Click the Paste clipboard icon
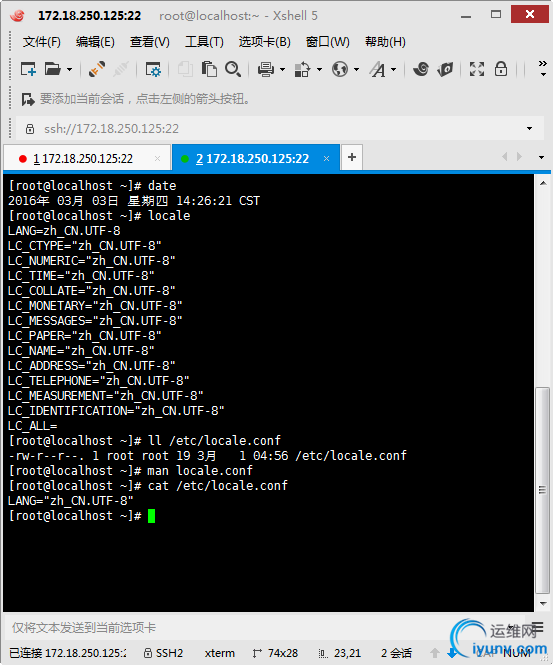 coord(209,69)
